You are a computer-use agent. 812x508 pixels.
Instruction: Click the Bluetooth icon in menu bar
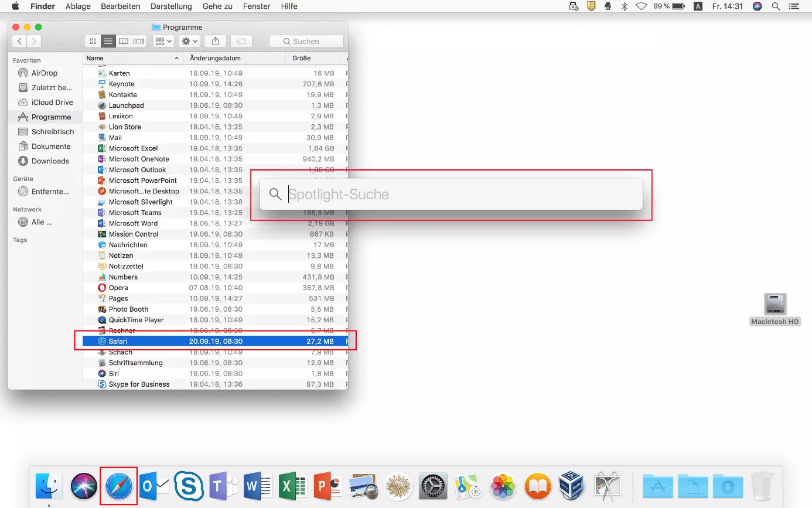point(625,6)
